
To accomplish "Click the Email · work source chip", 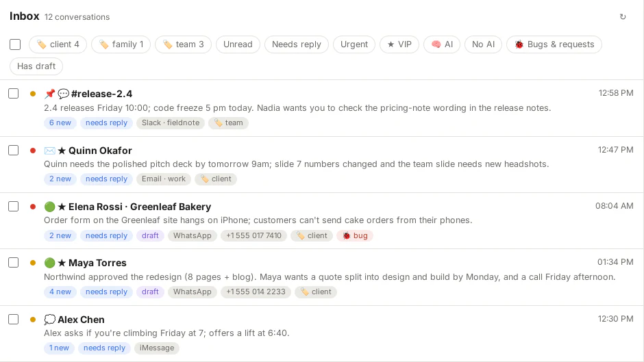I will 164,179.
